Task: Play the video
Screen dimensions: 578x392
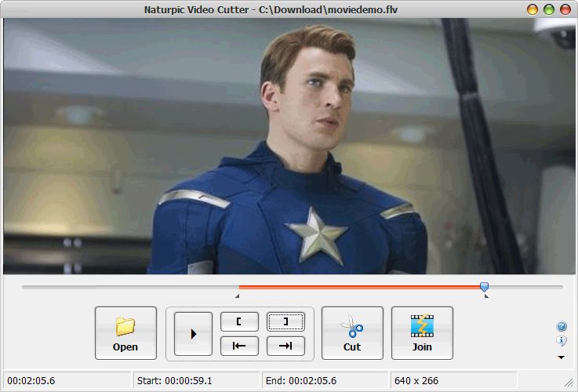Action: 193,334
